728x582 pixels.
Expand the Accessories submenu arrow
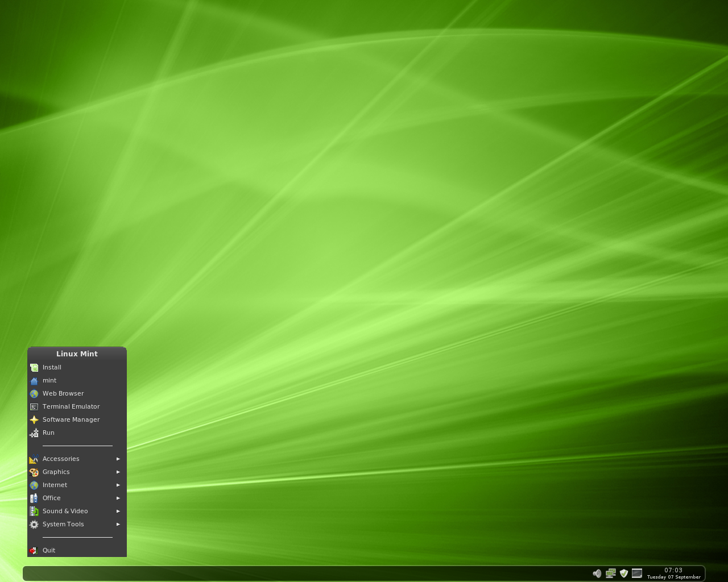point(118,459)
